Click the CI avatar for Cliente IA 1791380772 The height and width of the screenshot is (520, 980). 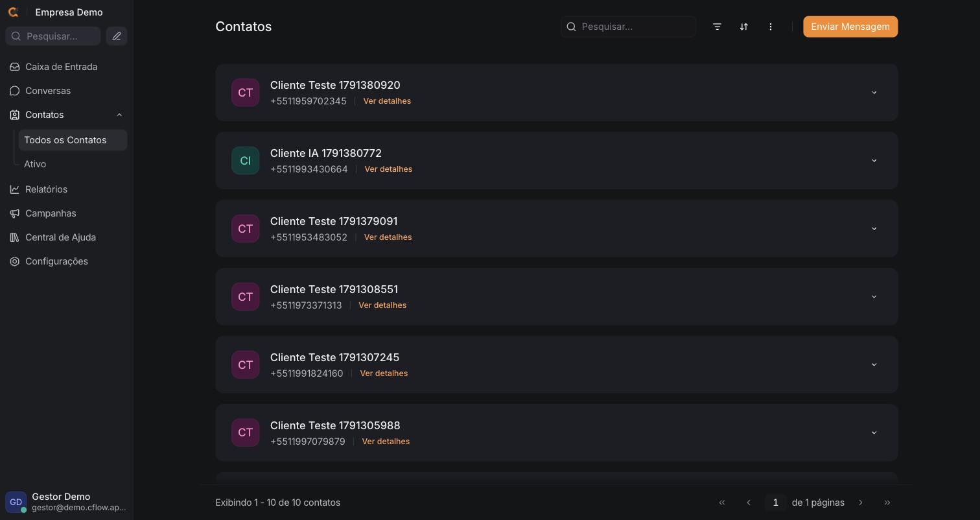(x=246, y=161)
